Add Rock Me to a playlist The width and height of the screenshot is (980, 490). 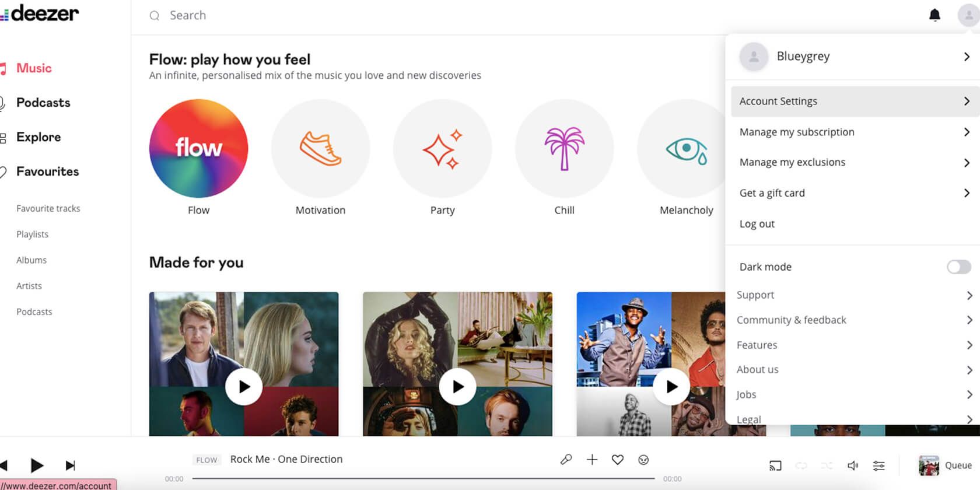tap(592, 460)
